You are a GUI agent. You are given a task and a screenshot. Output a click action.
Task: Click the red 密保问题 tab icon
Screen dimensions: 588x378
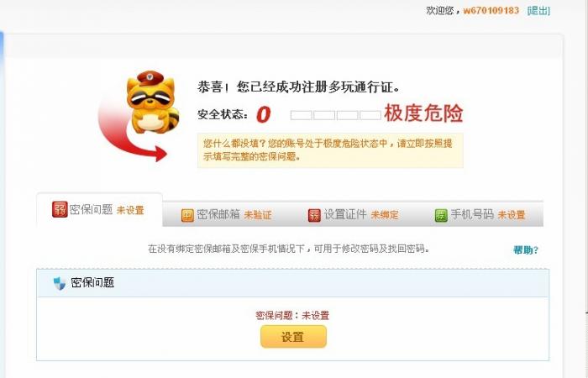click(x=60, y=209)
